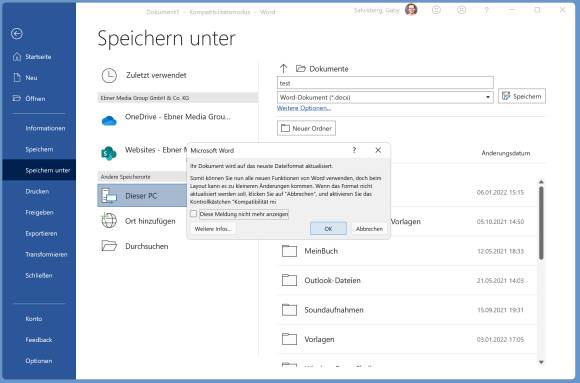Tick Diese Meldung nicht mehr anzeigen checkbox

tap(193, 214)
